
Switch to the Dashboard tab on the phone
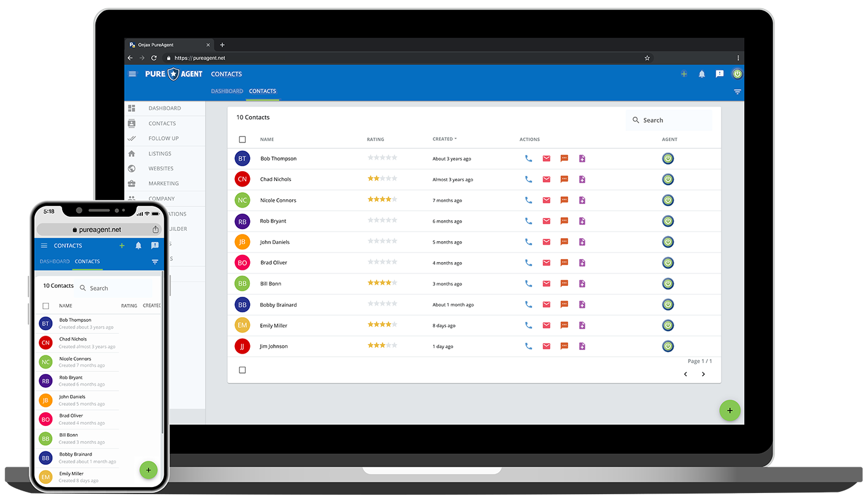pyautogui.click(x=55, y=261)
